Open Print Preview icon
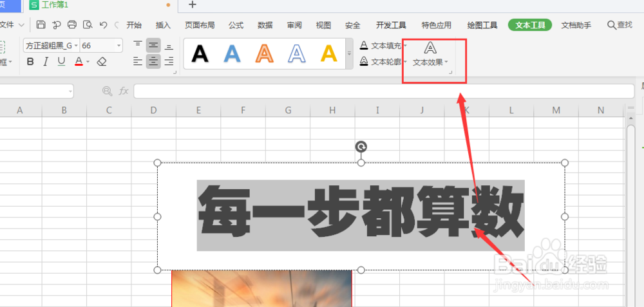 click(x=88, y=25)
